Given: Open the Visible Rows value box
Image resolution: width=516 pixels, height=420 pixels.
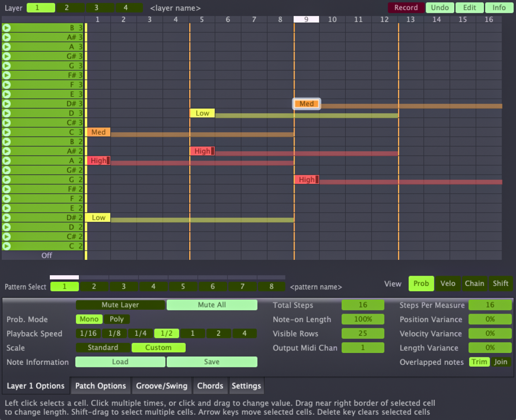Looking at the screenshot, I should click(363, 334).
